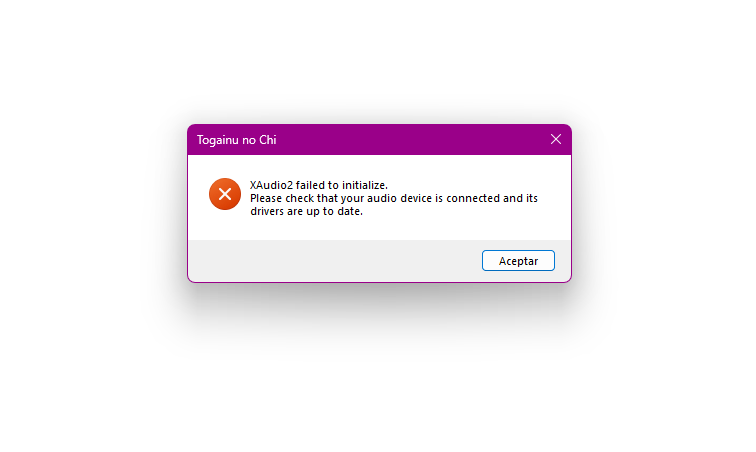Click the purple title bar
This screenshot has width=756, height=452.
(379, 140)
